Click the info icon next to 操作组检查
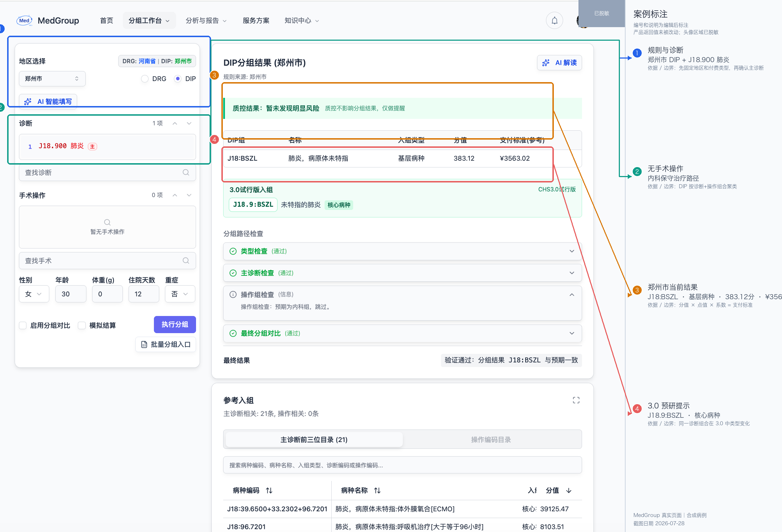The image size is (782, 532). [x=233, y=295]
